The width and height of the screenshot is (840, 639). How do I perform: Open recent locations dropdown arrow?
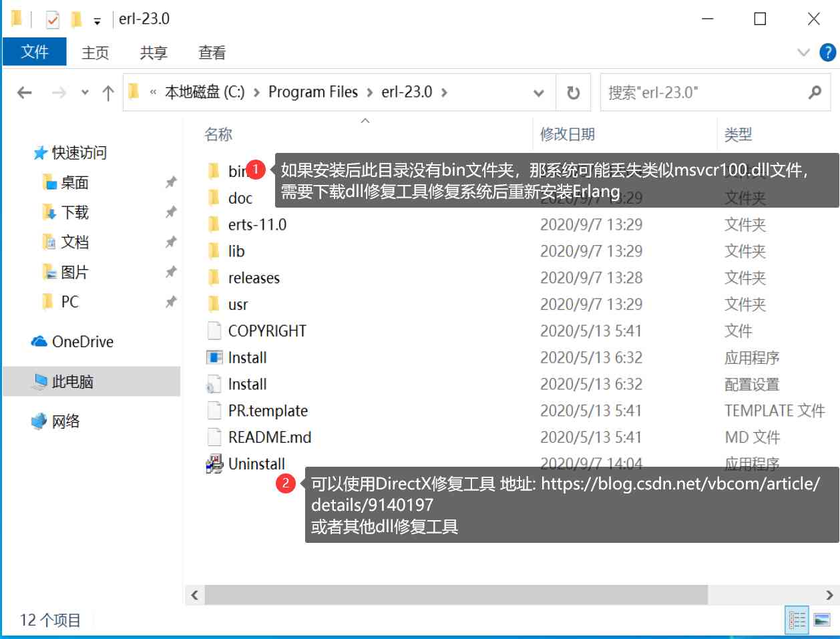click(x=85, y=93)
